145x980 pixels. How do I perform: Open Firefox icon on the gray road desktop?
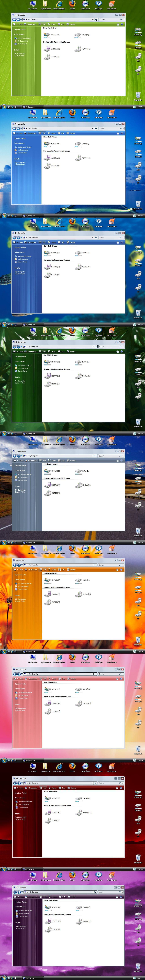(x=72, y=440)
